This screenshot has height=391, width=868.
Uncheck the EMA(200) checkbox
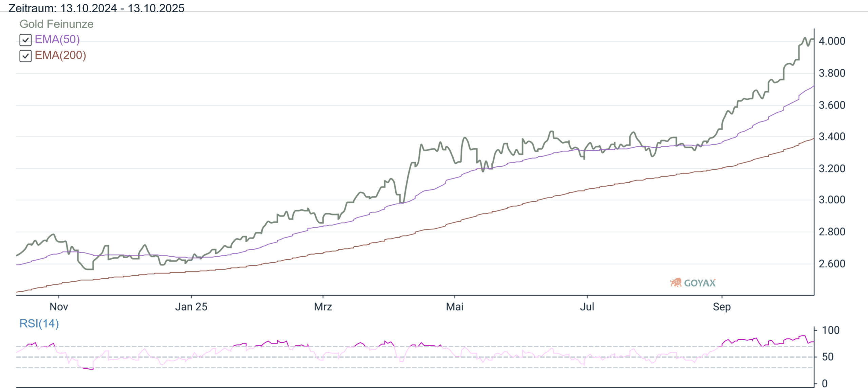tap(25, 56)
